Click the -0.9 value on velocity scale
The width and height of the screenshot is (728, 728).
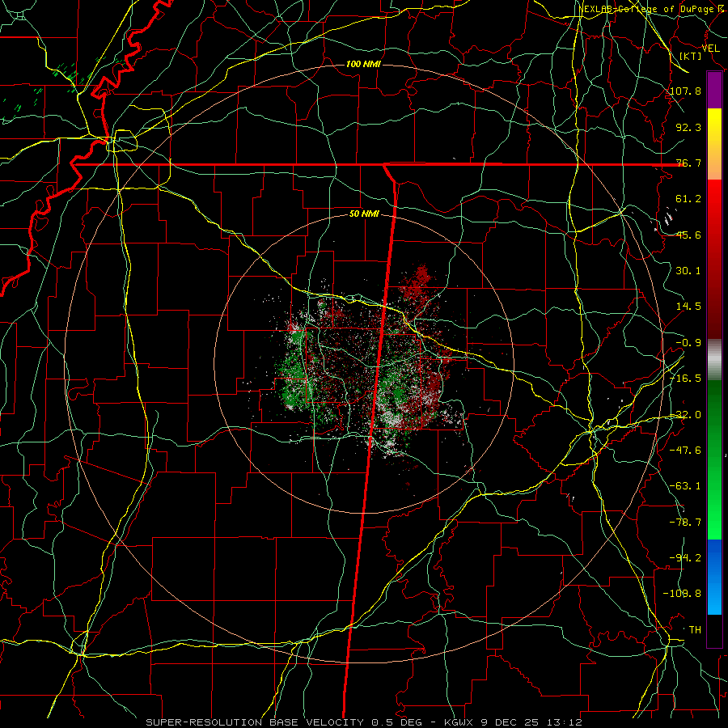[x=688, y=343]
